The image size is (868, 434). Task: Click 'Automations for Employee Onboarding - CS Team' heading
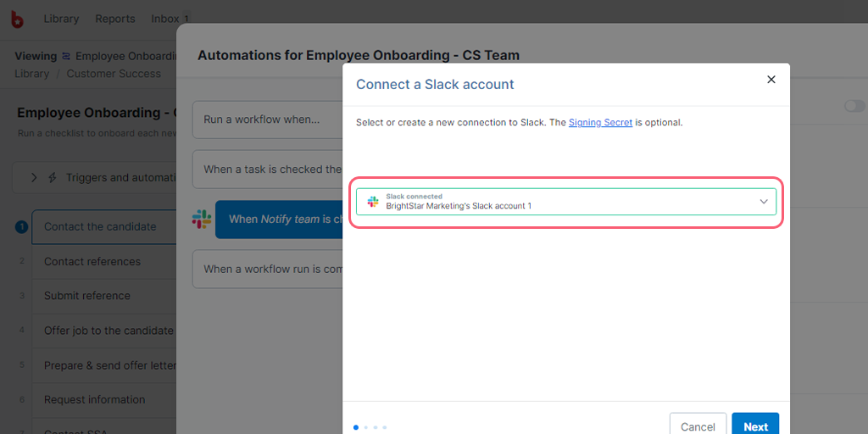click(x=359, y=55)
